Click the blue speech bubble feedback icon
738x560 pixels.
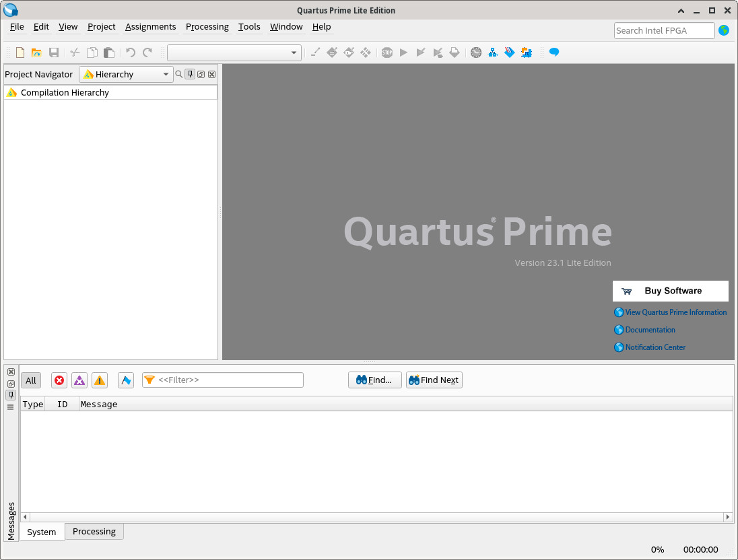(x=554, y=53)
